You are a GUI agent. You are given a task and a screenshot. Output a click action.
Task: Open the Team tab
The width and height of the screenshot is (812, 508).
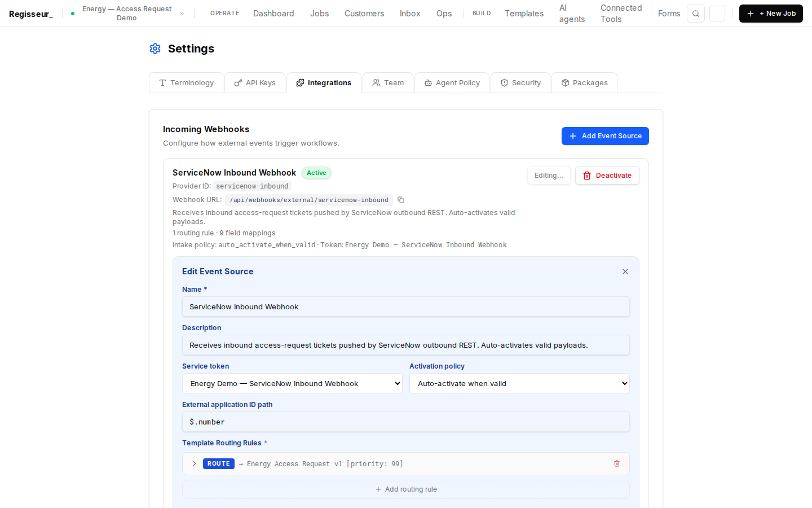click(x=388, y=82)
